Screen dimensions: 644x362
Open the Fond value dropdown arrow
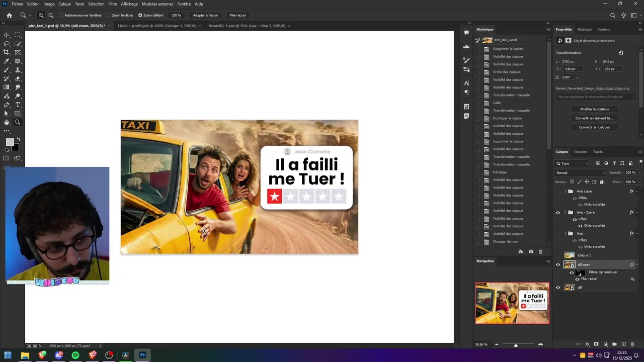click(640, 182)
